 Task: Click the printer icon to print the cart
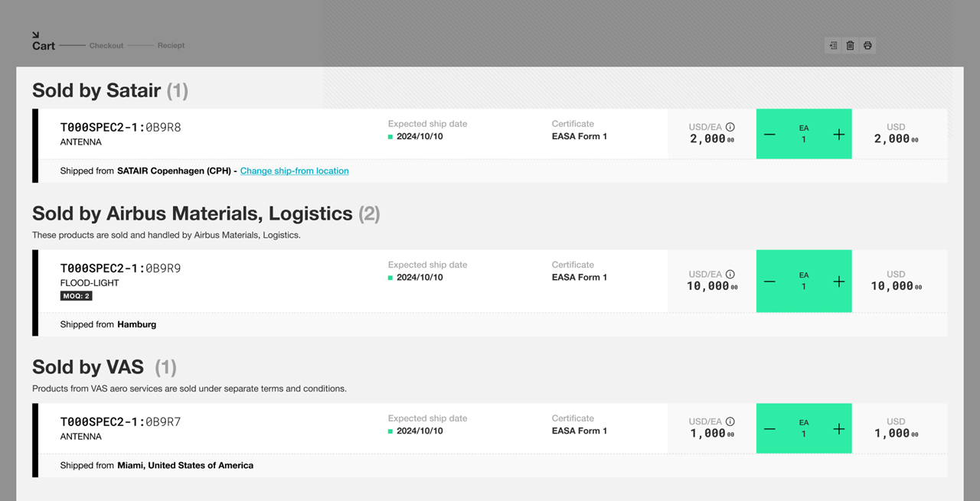click(867, 46)
